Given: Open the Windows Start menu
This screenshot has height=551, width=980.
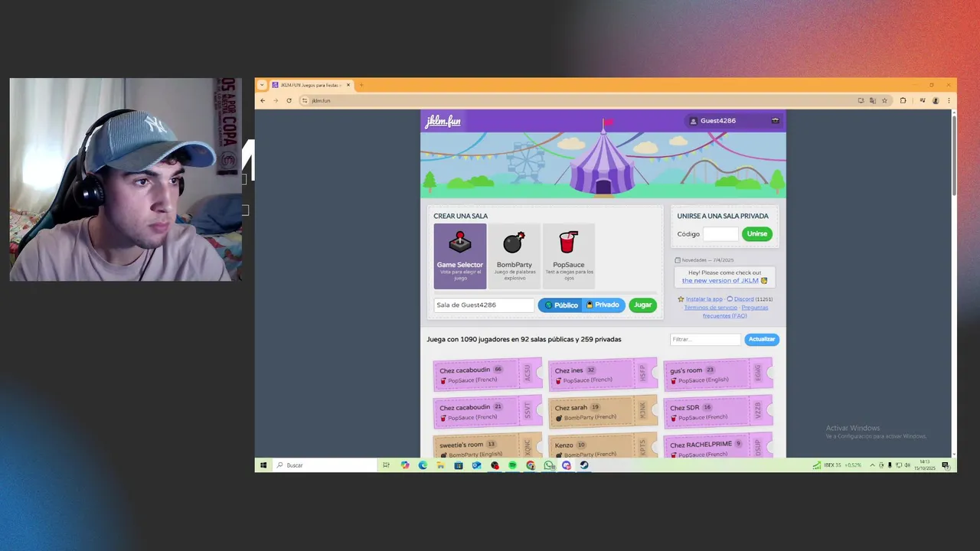Looking at the screenshot, I should (263, 465).
